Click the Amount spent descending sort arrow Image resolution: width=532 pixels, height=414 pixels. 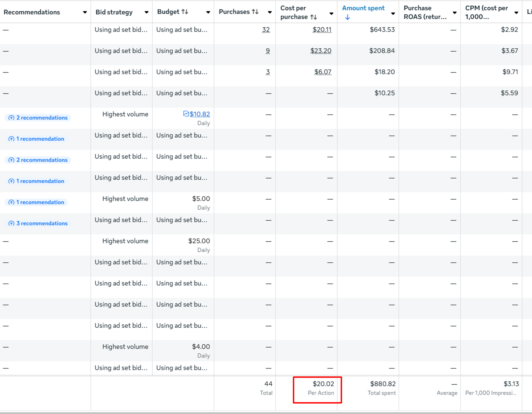[x=348, y=17]
